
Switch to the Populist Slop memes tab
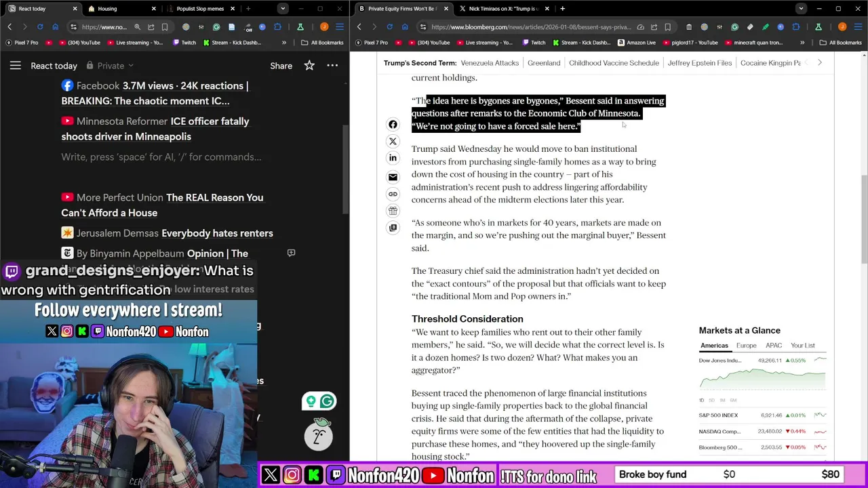[201, 9]
